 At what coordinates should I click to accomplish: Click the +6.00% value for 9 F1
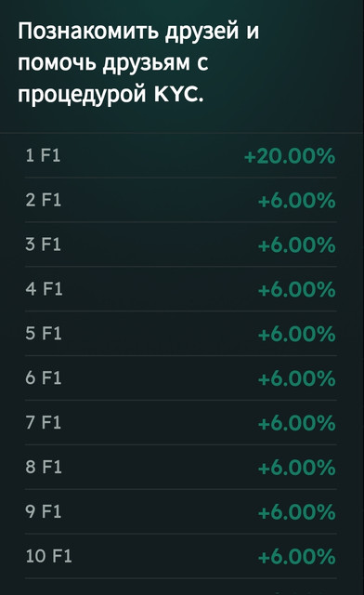[297, 512]
